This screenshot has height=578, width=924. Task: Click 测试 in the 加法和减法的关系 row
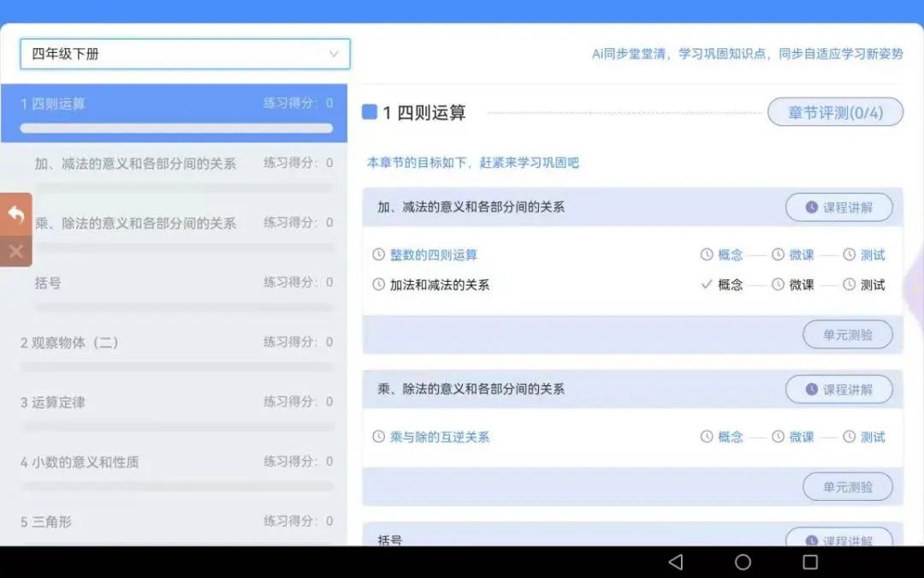873,285
